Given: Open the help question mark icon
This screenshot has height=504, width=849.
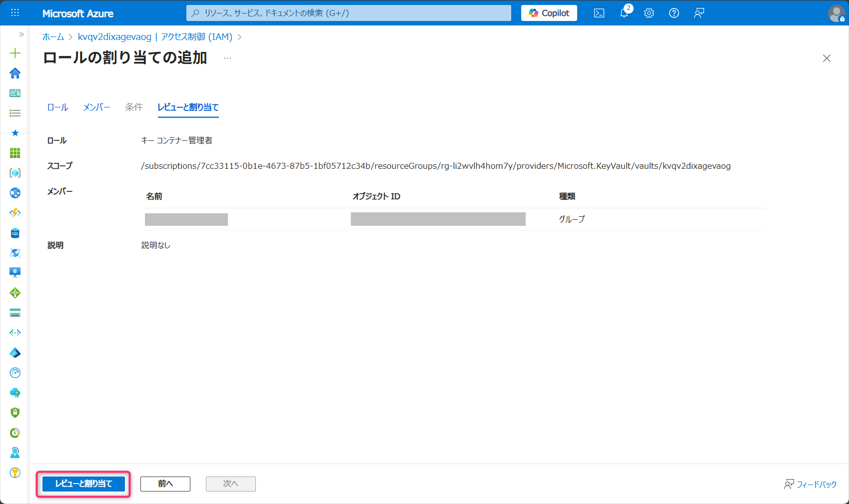Looking at the screenshot, I should (x=674, y=13).
